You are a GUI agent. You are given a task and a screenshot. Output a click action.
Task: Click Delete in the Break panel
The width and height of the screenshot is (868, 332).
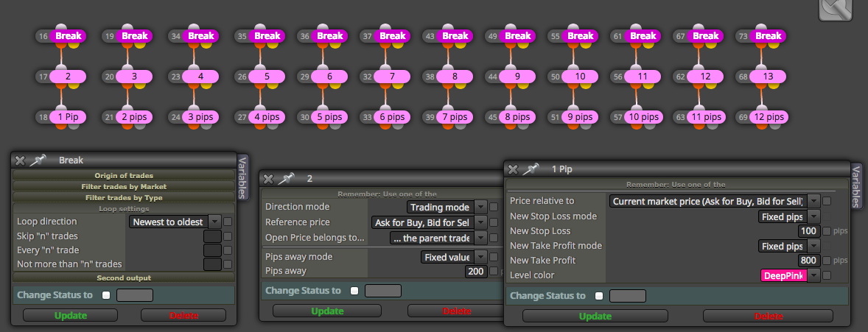[183, 315]
